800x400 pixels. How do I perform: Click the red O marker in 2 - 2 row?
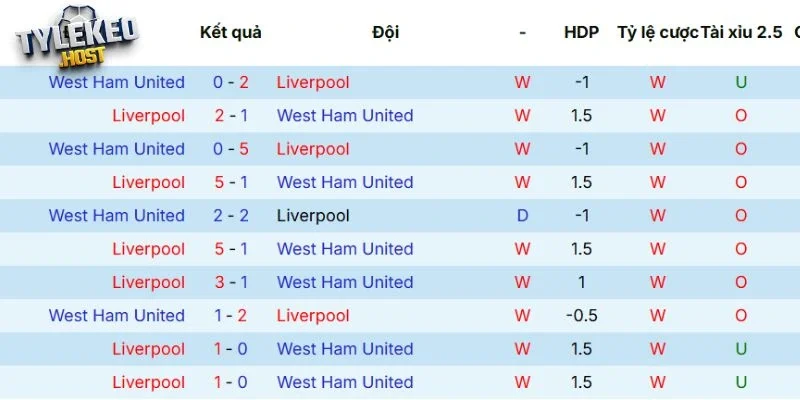click(x=741, y=215)
